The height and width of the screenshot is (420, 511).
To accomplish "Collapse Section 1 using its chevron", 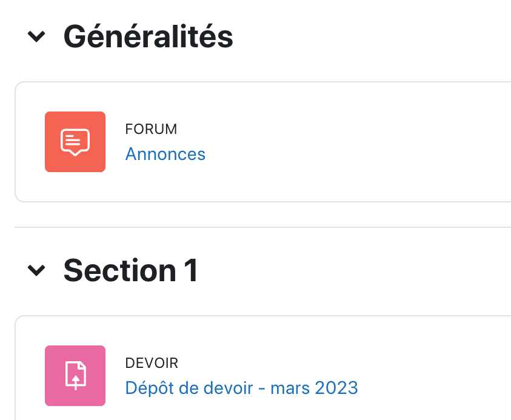I will 36,270.
